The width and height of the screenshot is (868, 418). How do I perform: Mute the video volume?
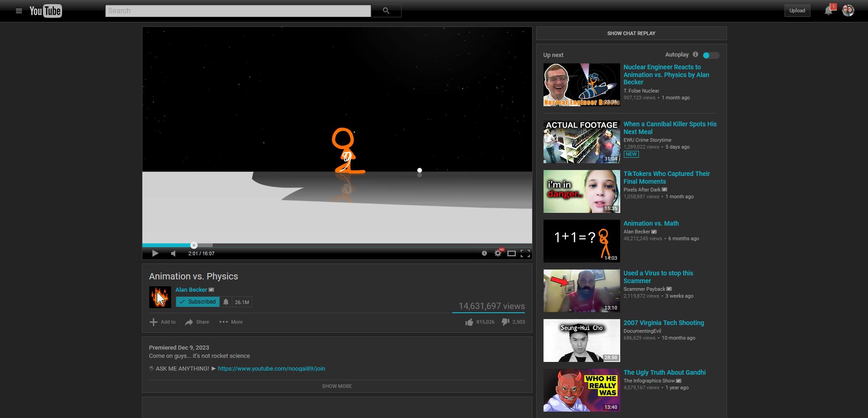pos(173,253)
